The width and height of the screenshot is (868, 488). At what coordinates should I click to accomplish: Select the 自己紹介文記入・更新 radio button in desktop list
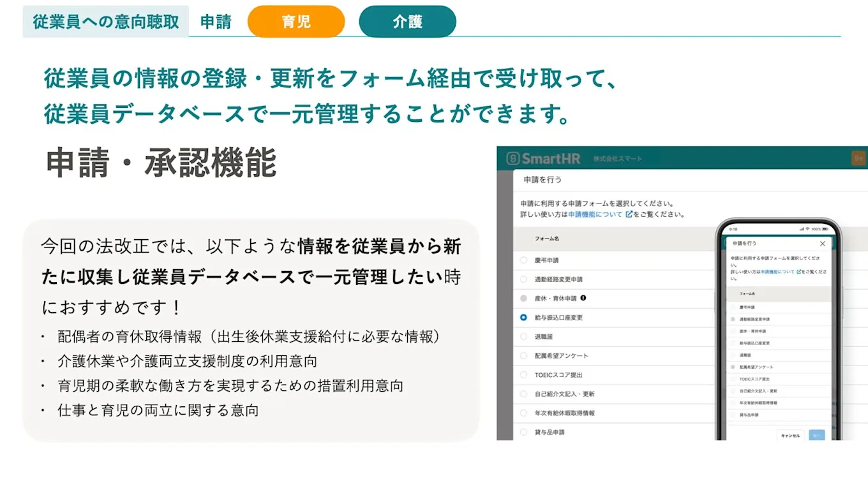tap(523, 394)
